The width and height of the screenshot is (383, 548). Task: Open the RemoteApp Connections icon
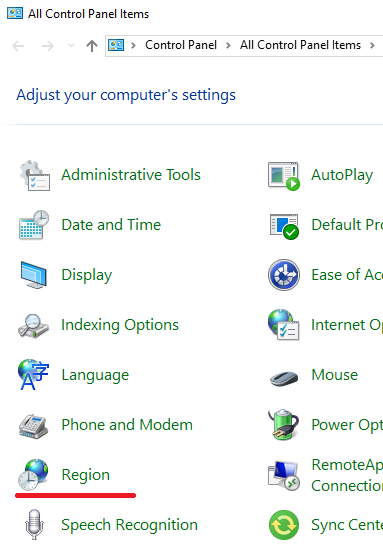(284, 476)
